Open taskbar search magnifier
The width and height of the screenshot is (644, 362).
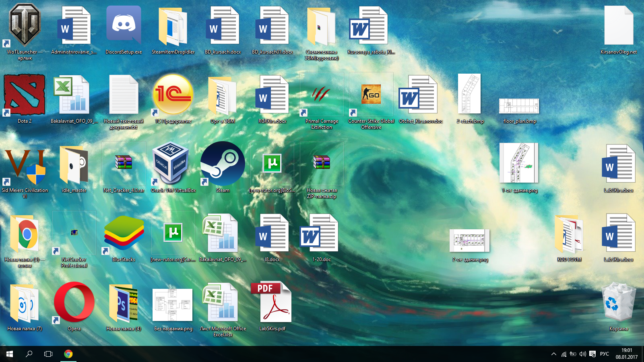pyautogui.click(x=29, y=354)
